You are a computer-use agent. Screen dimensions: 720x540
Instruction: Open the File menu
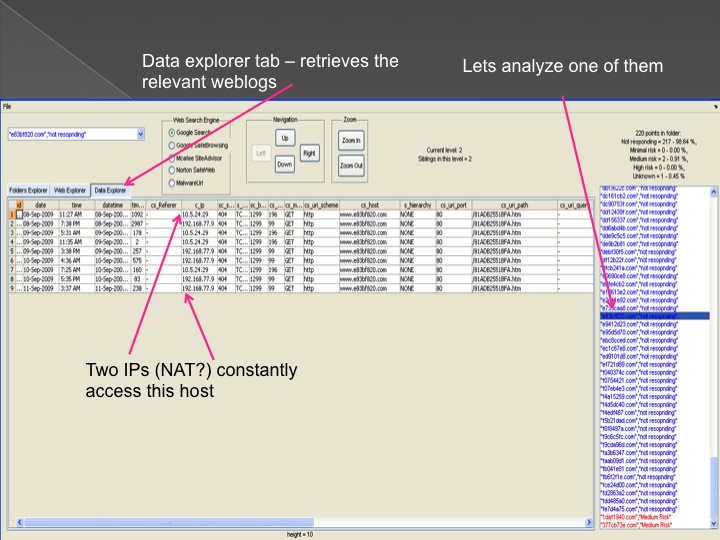7,107
